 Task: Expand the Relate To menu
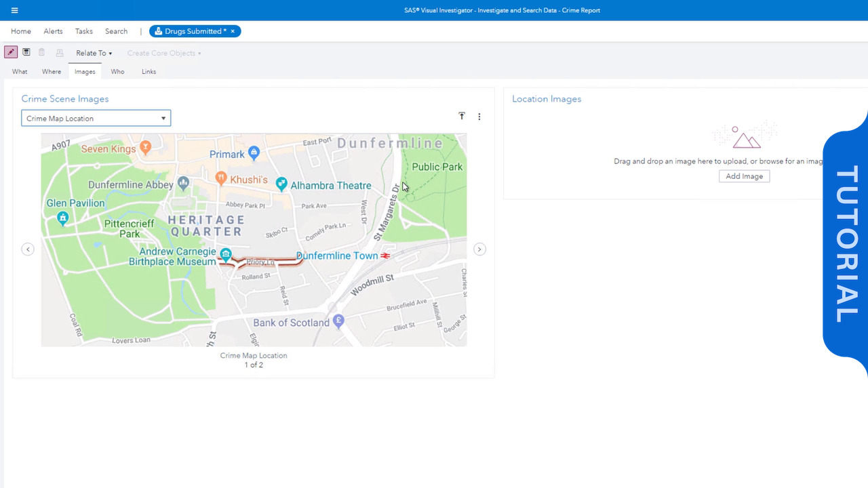(x=94, y=53)
